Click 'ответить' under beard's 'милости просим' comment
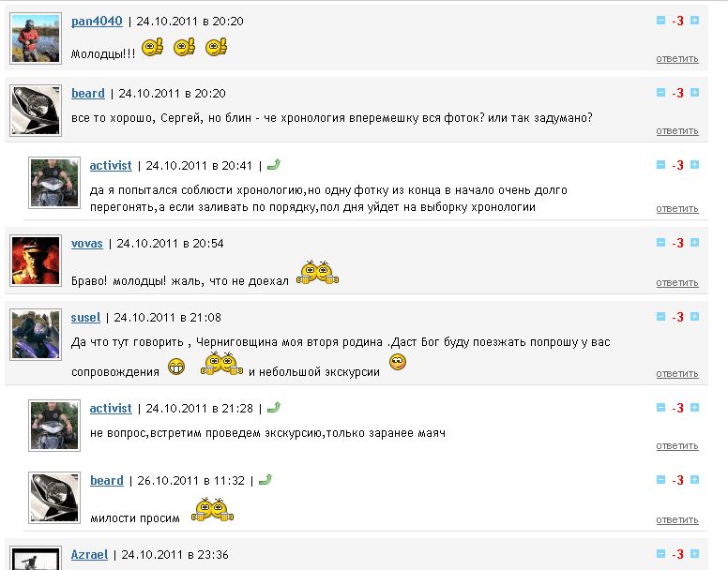 tap(677, 520)
